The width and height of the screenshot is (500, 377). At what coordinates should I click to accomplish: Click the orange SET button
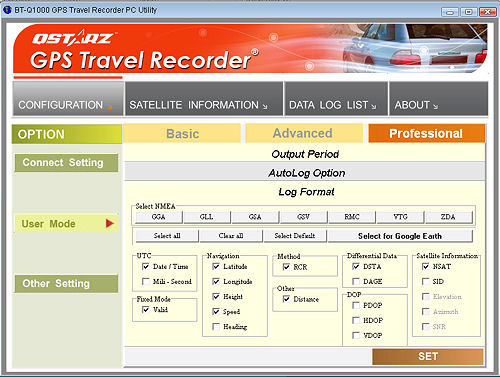point(428,356)
